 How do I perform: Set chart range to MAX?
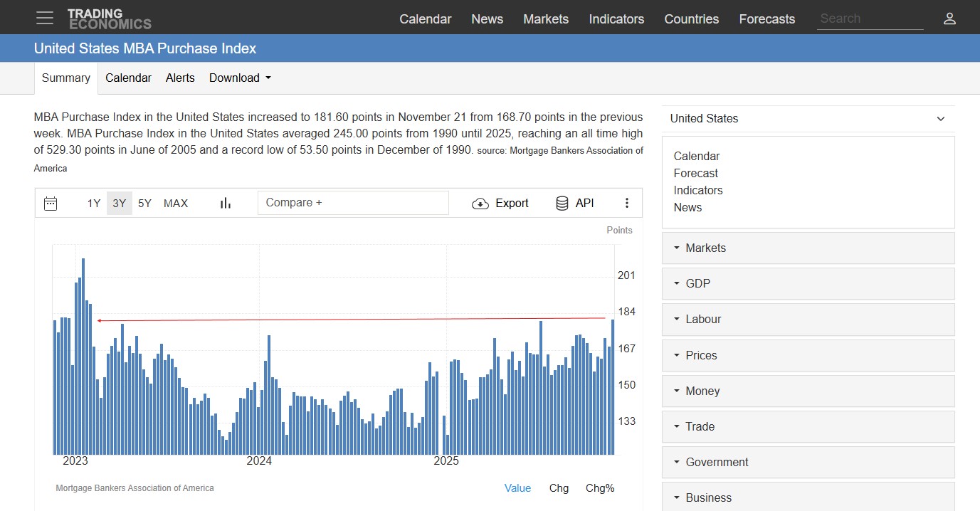[x=176, y=204]
